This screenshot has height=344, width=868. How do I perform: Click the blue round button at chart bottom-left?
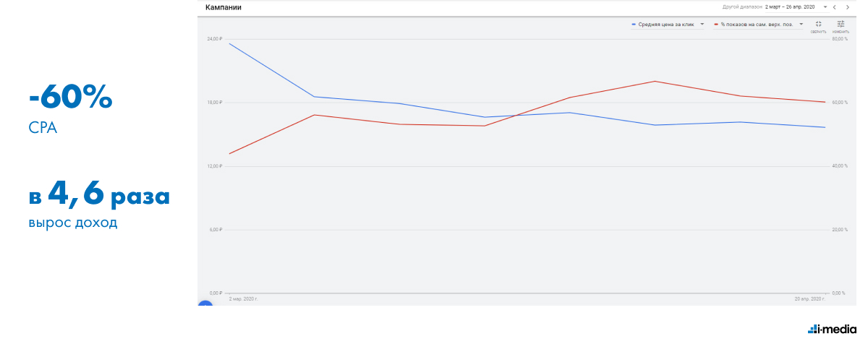click(205, 306)
